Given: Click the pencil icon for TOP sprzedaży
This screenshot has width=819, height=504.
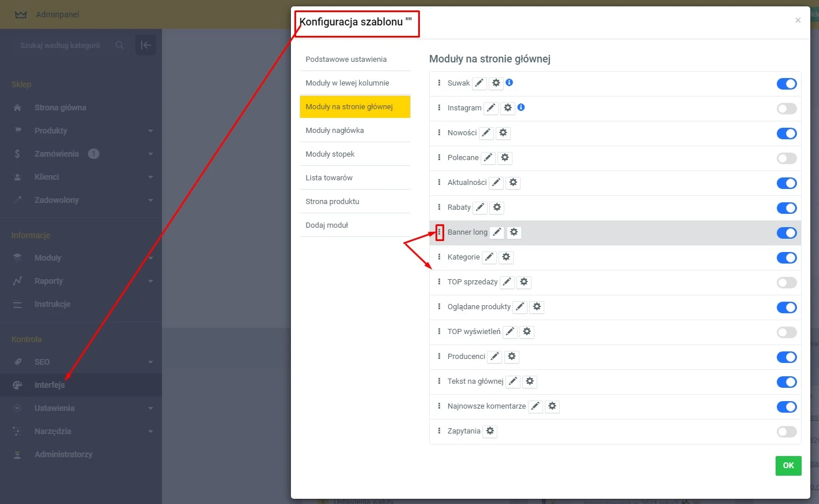Looking at the screenshot, I should (x=507, y=282).
